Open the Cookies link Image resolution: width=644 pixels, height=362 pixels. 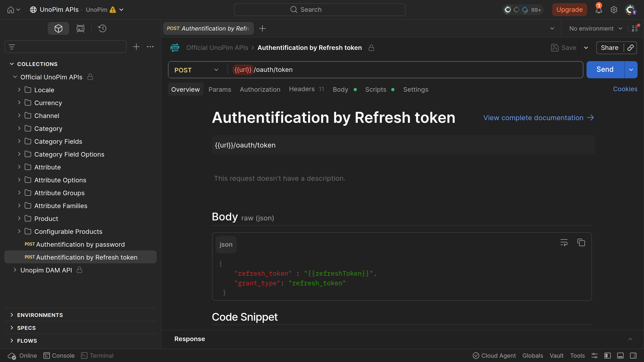pos(625,89)
